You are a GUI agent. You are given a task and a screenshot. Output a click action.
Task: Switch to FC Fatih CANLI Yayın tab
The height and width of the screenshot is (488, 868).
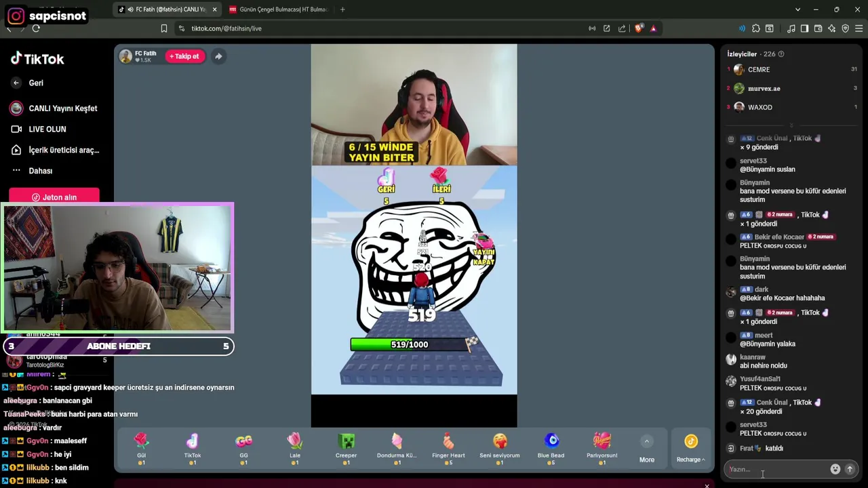point(167,9)
